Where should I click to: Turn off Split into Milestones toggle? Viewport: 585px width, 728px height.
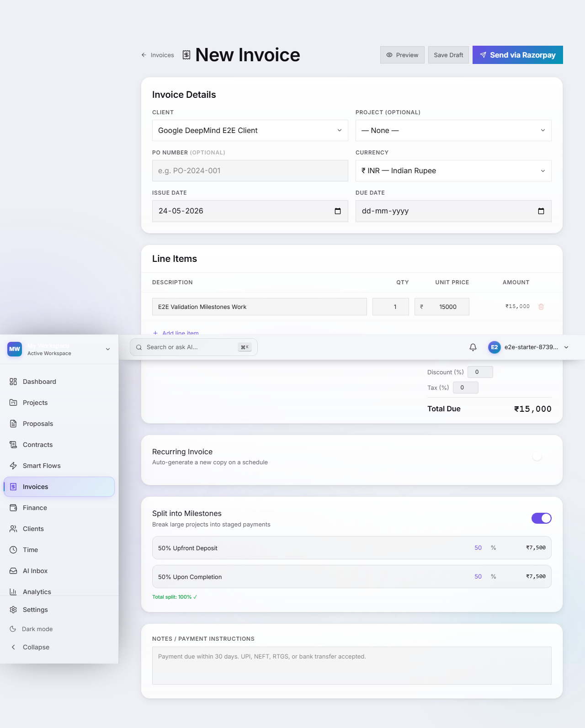[542, 518]
